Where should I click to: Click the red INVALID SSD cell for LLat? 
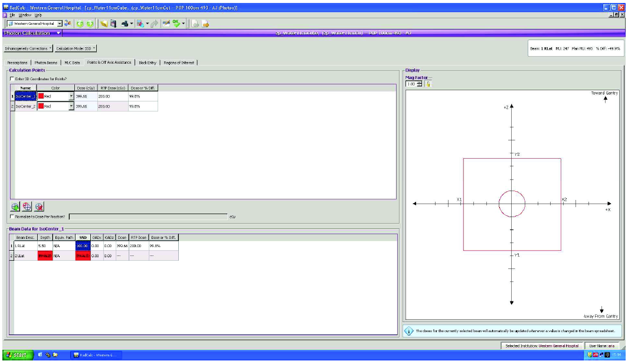pyautogui.click(x=83, y=256)
